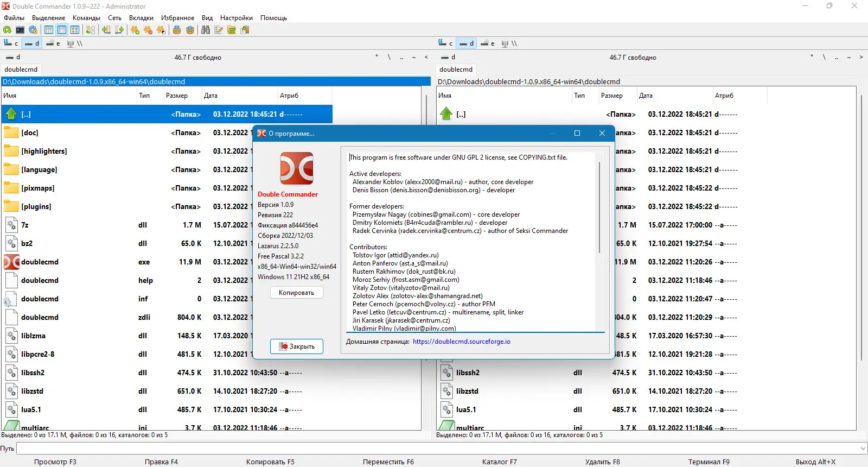Image resolution: width=868 pixels, height=467 pixels.
Task: Click the refresh toolbar icon
Action: click(7, 30)
